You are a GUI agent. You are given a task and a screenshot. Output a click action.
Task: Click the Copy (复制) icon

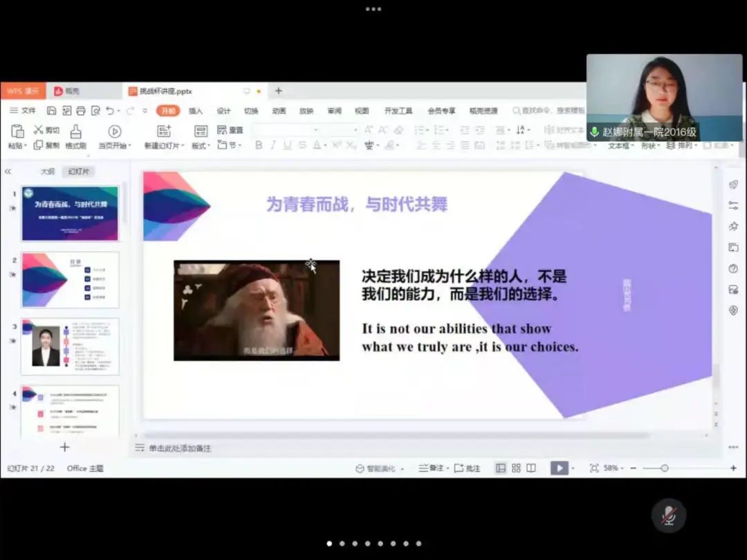point(38,145)
